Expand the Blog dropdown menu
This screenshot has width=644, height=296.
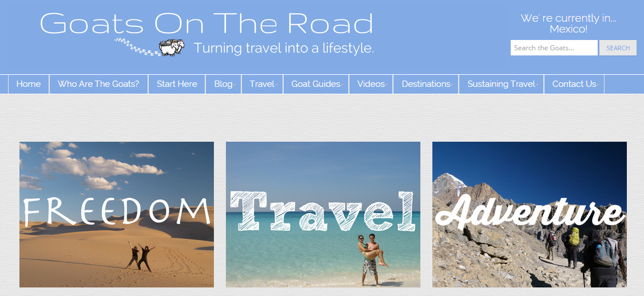click(x=224, y=84)
